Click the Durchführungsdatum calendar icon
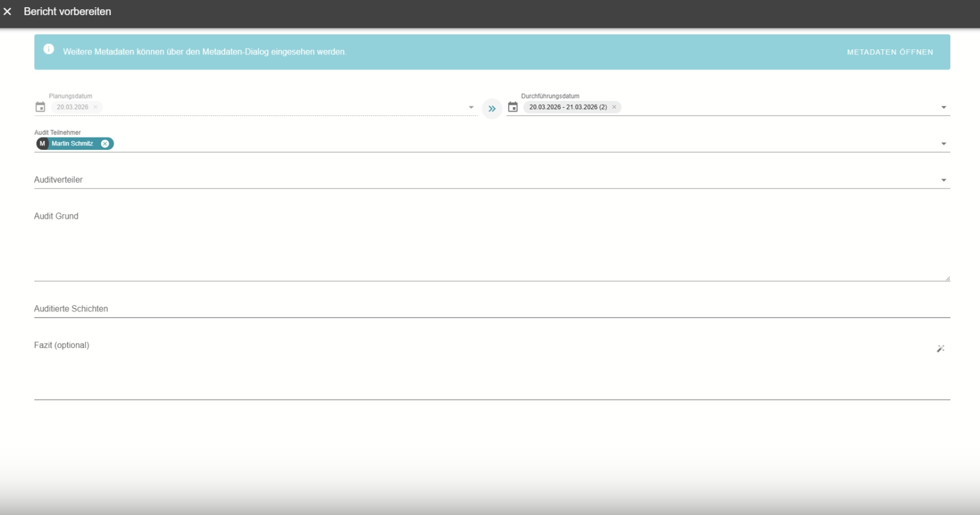 513,107
